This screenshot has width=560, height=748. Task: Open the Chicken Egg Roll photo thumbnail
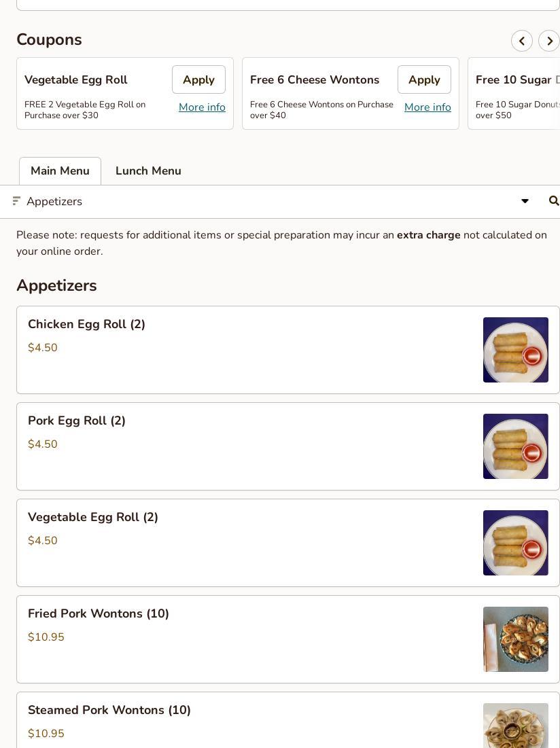516,350
